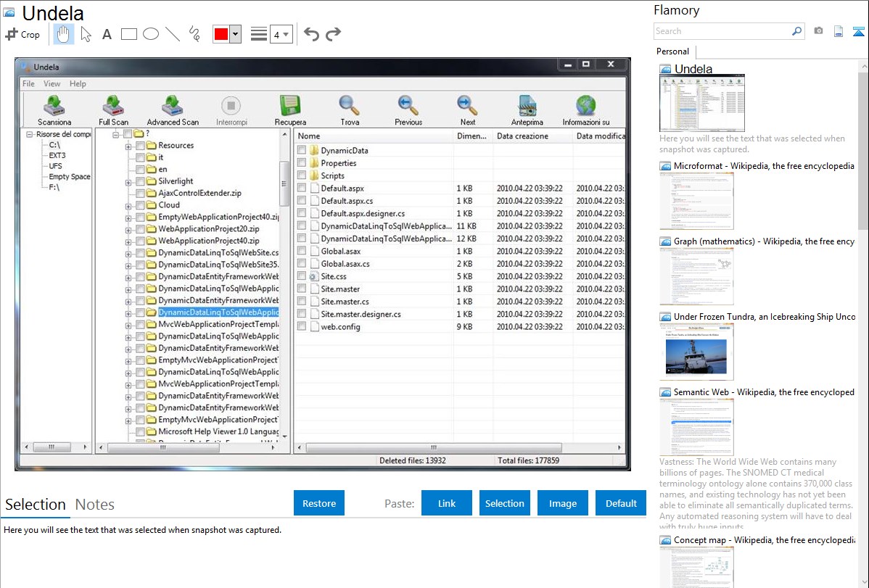Select the Crop tool
869x588 pixels.
(22, 34)
